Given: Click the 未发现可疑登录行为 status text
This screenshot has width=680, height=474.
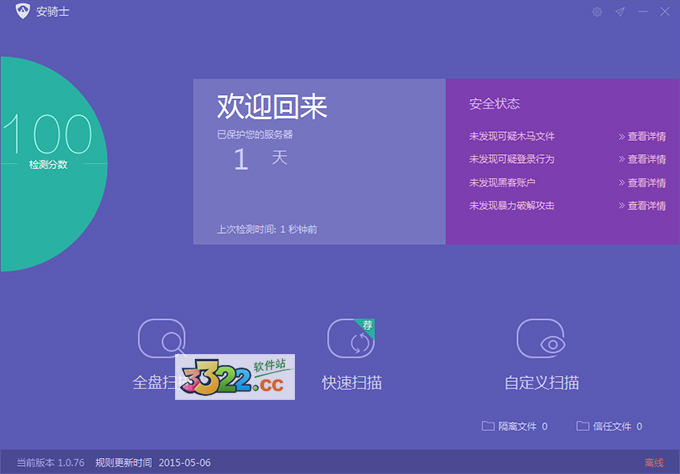Looking at the screenshot, I should click(x=512, y=160).
